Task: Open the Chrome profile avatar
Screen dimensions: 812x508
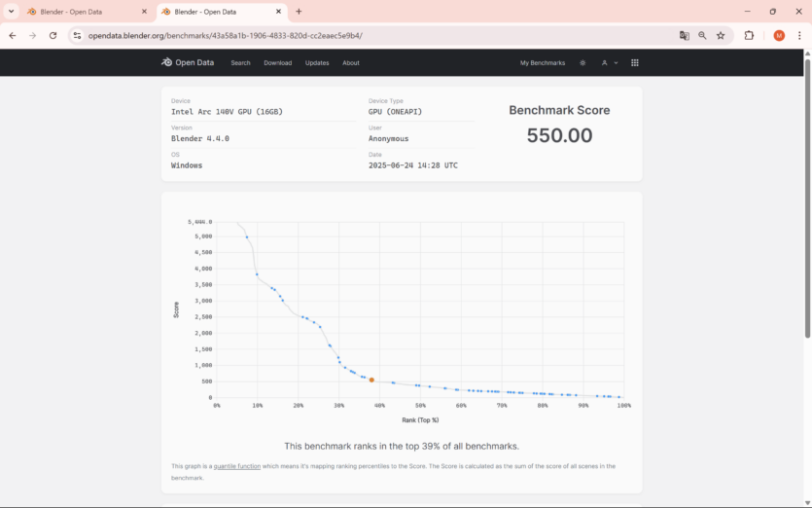Action: tap(779, 36)
